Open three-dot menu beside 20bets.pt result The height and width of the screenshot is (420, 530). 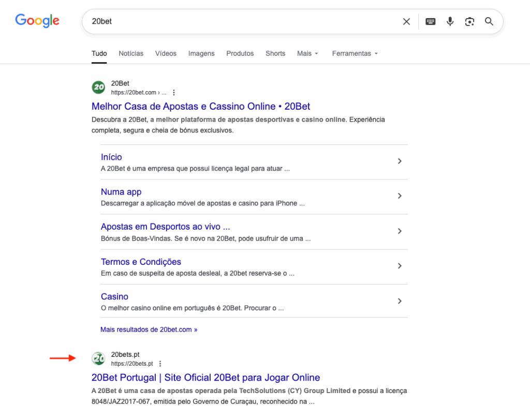click(x=160, y=364)
